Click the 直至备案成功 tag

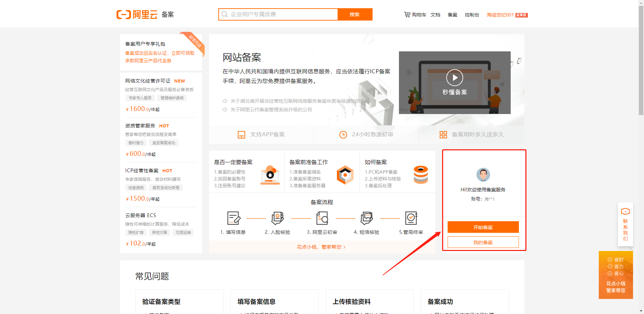pos(164,143)
